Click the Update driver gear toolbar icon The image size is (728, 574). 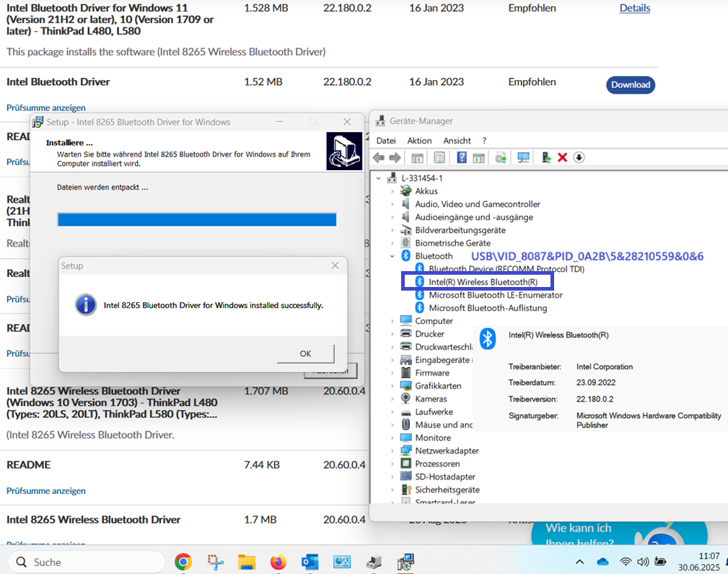pos(501,158)
